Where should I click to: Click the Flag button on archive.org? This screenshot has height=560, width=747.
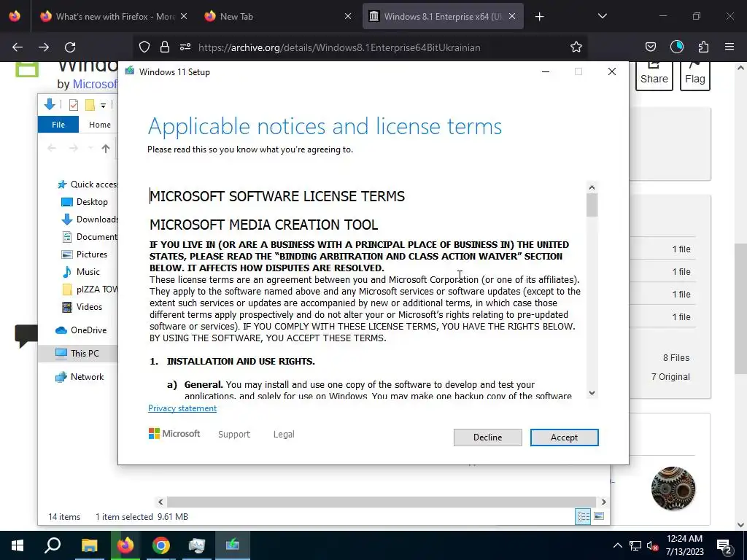[x=695, y=76]
